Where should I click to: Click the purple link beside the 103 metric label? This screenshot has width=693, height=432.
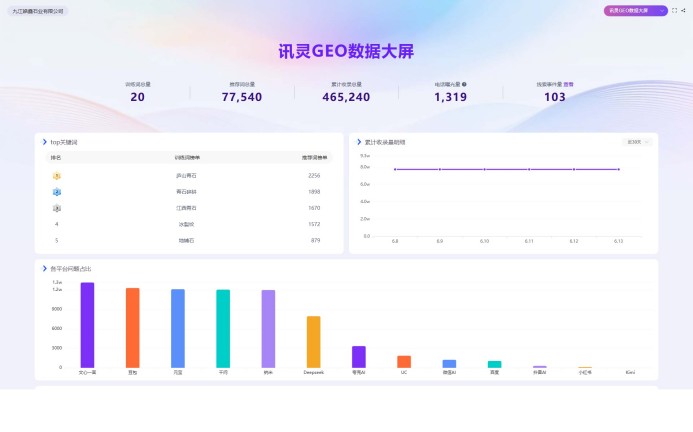(568, 84)
